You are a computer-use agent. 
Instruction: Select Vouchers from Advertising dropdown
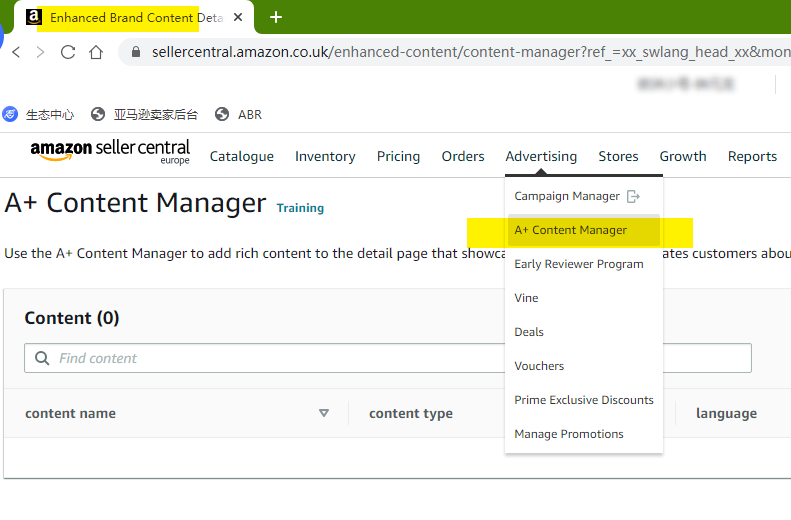(539, 366)
